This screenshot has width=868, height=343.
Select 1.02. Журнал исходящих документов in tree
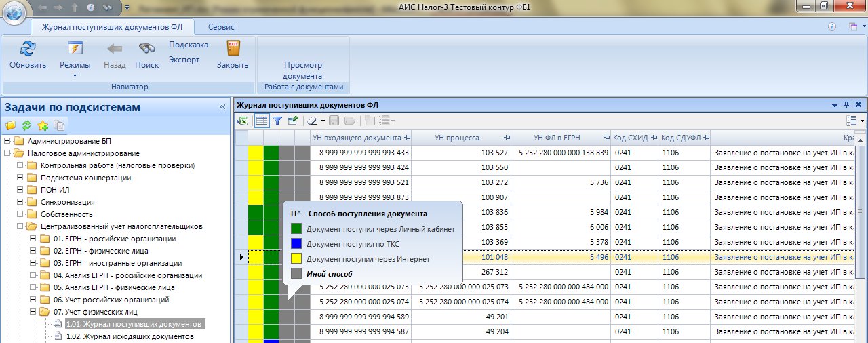coord(130,336)
